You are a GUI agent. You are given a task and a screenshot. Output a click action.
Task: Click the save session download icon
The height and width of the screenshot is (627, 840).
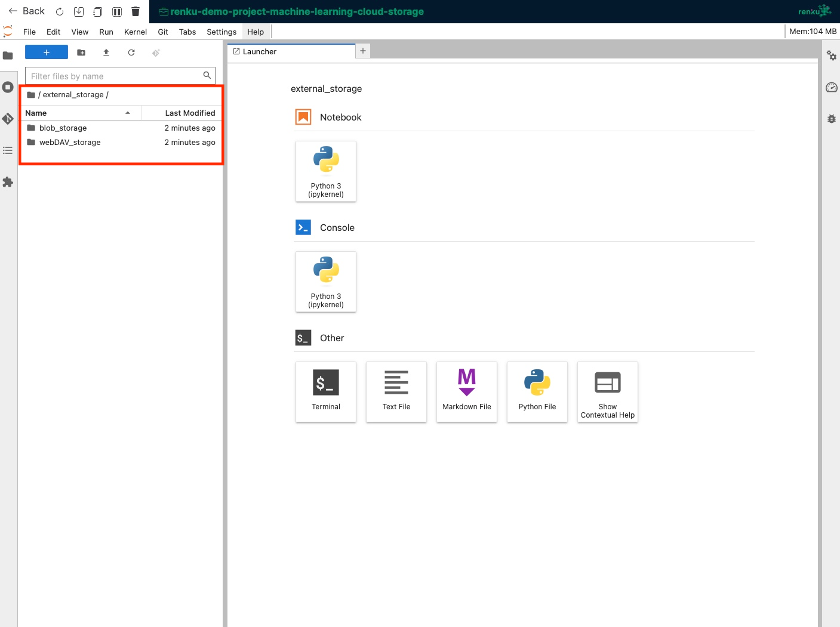(x=79, y=11)
